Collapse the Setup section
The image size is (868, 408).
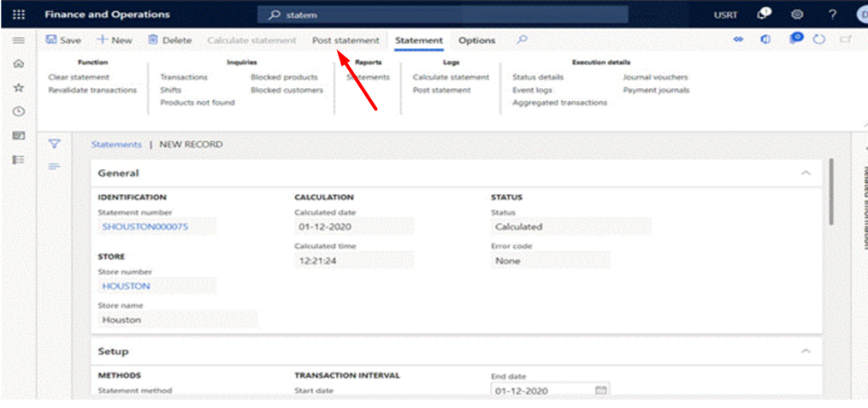click(806, 351)
